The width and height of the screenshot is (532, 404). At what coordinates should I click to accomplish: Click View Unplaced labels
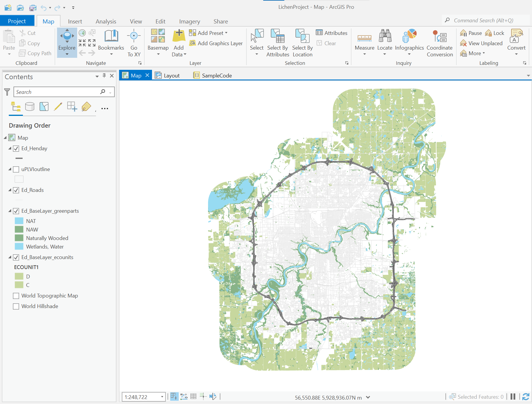[x=481, y=43]
